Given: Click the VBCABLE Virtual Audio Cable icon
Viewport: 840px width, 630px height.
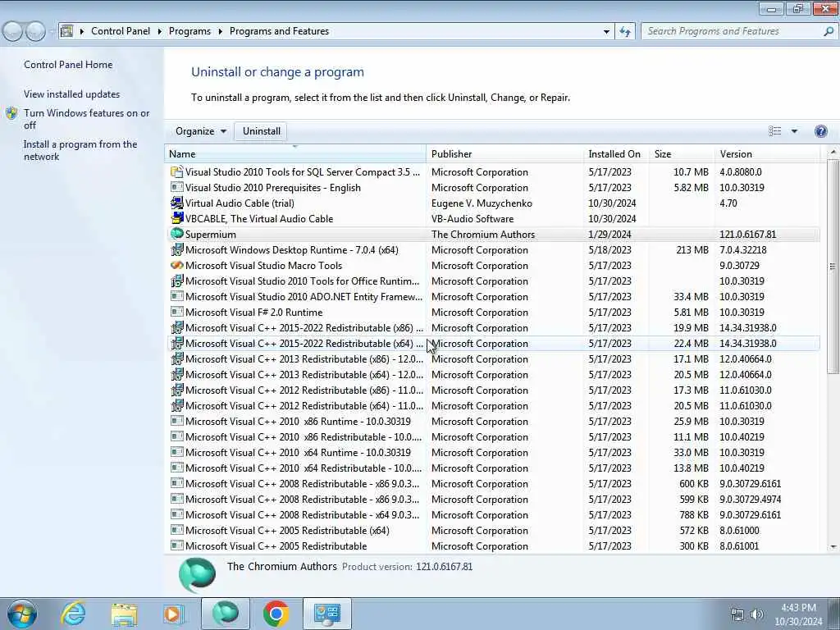Looking at the screenshot, I should [177, 218].
